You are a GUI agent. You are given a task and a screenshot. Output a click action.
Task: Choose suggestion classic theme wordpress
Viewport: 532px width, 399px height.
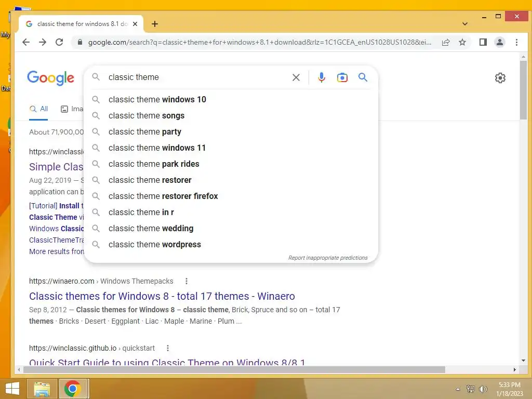[231, 245]
